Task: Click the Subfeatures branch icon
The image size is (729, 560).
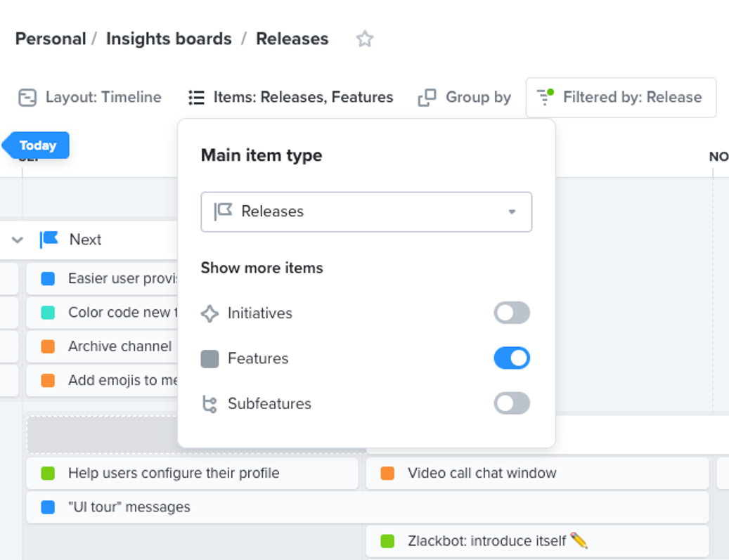Action: point(207,403)
